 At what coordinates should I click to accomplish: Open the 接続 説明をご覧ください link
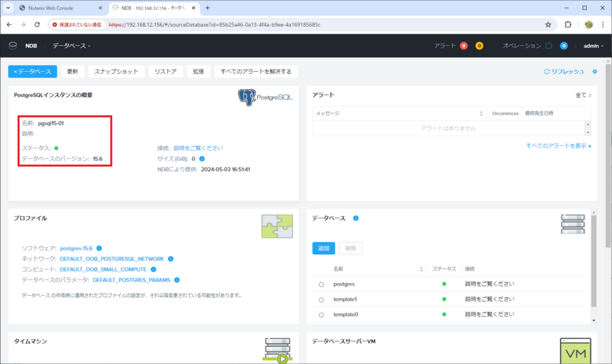(198, 148)
